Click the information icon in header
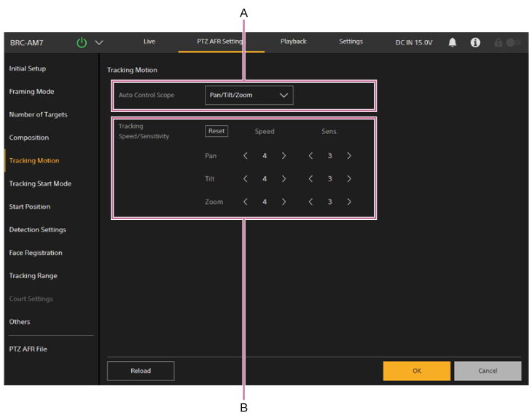This screenshot has width=532, height=415. (x=475, y=42)
